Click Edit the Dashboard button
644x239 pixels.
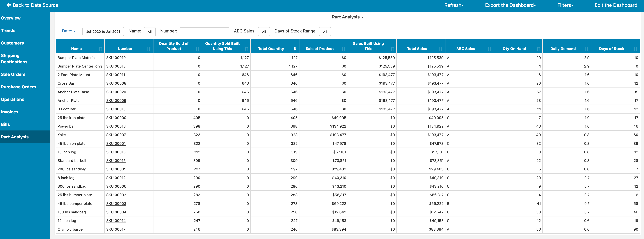[x=616, y=5]
